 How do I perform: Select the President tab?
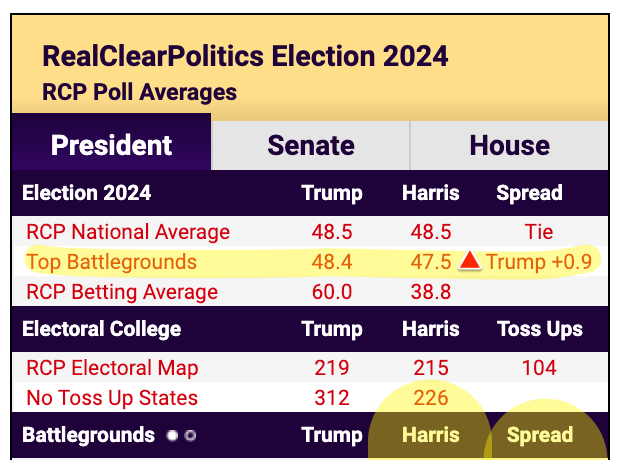coord(111,146)
